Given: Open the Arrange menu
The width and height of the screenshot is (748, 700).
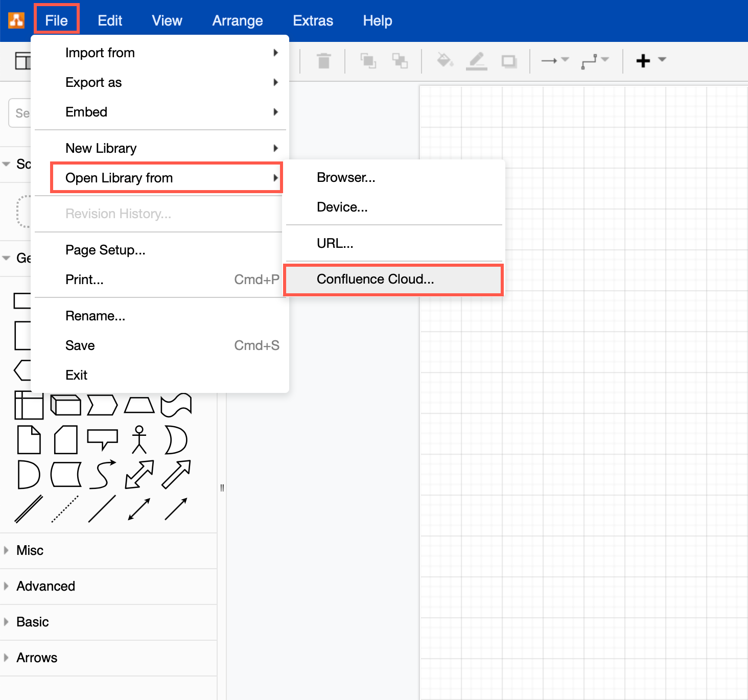Looking at the screenshot, I should 237,20.
